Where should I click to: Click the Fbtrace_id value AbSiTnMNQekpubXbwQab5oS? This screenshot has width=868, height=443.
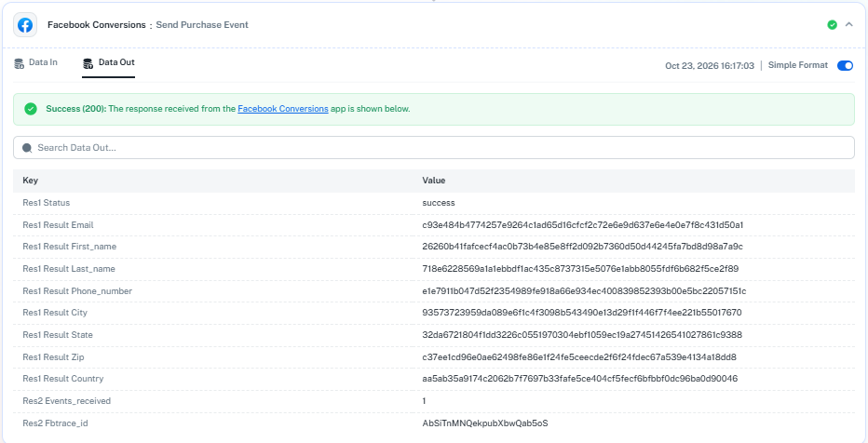tap(485, 423)
